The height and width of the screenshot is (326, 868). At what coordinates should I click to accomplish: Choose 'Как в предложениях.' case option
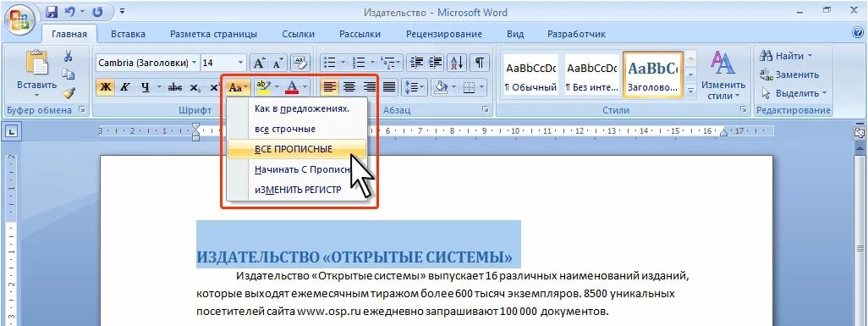coord(297,108)
